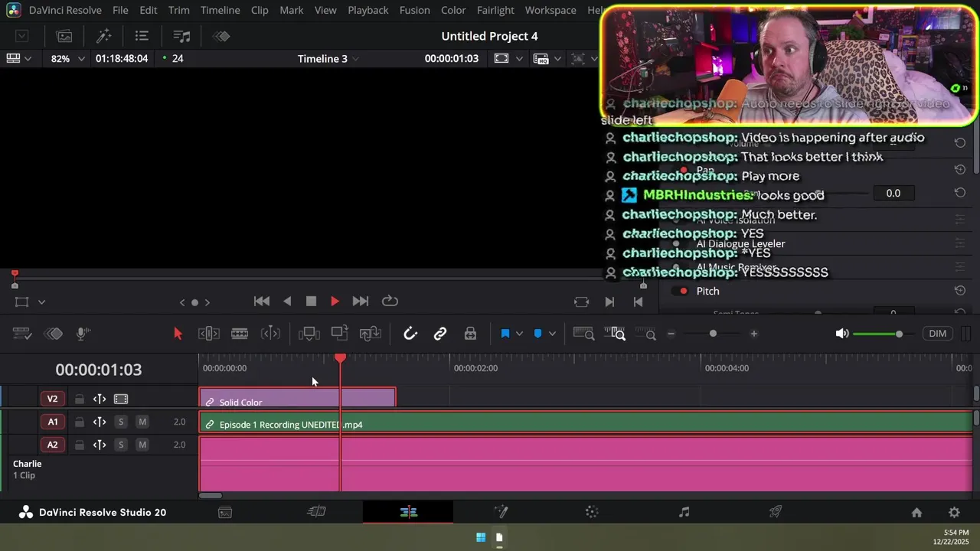Open the Media Pool panel icon

click(64, 36)
